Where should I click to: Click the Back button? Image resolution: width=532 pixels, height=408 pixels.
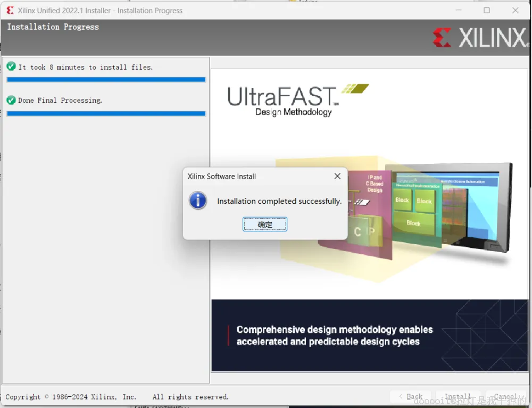tap(411, 396)
